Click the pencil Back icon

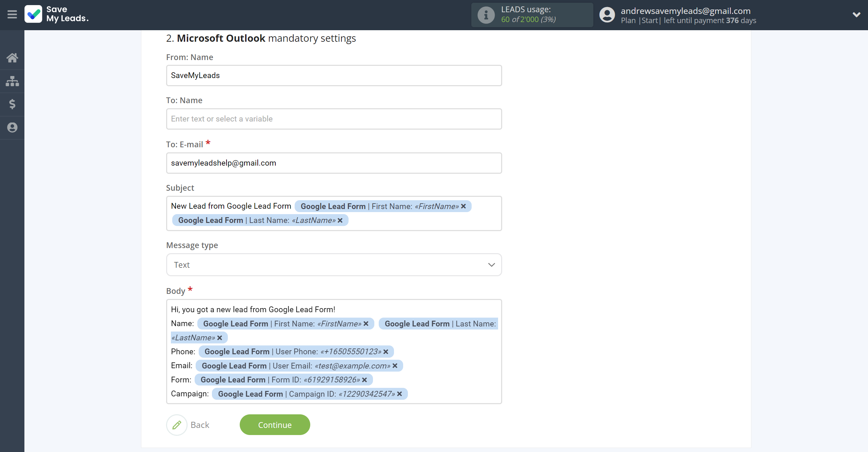pos(177,425)
